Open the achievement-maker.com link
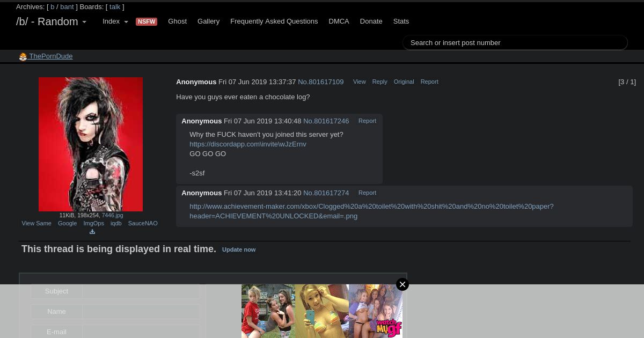This screenshot has height=338, width=644. click(x=371, y=211)
